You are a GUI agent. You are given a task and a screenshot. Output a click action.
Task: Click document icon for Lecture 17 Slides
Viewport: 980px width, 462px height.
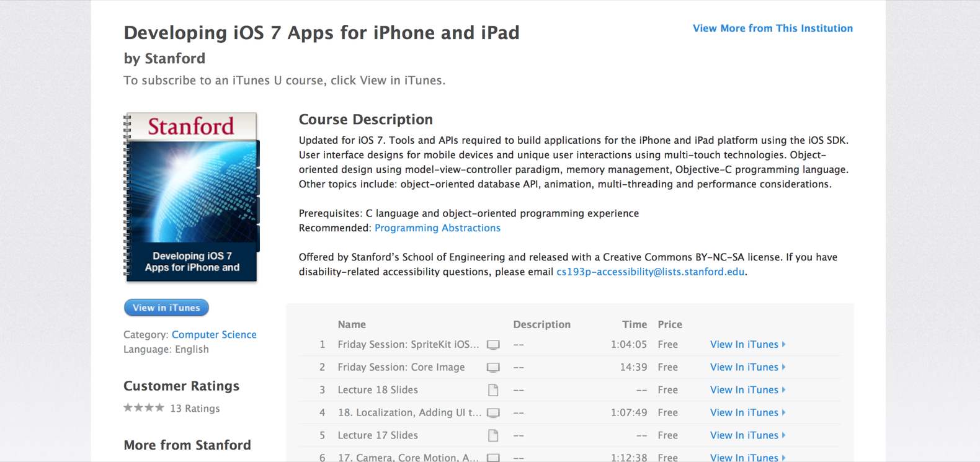pyautogui.click(x=493, y=435)
